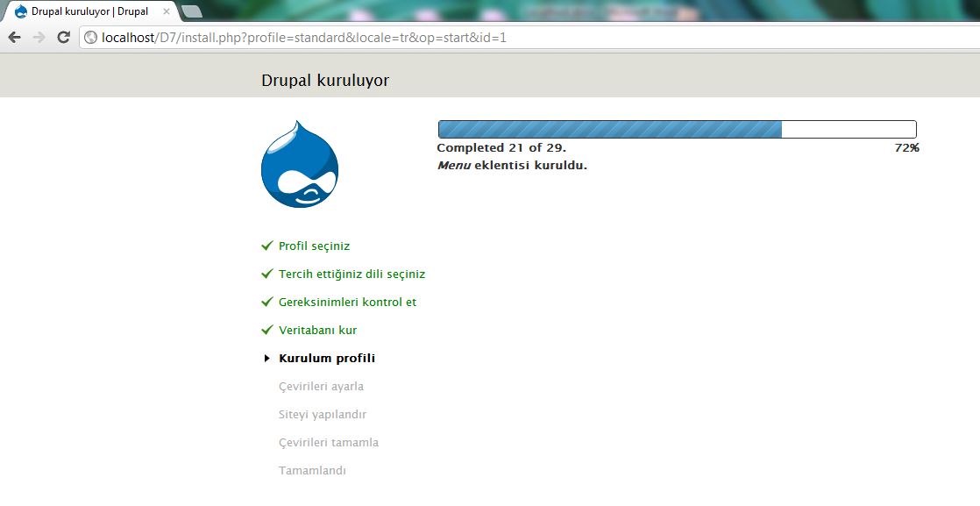The width and height of the screenshot is (980, 506).
Task: Click the 'Veritabanı kur' step
Action: (x=317, y=331)
